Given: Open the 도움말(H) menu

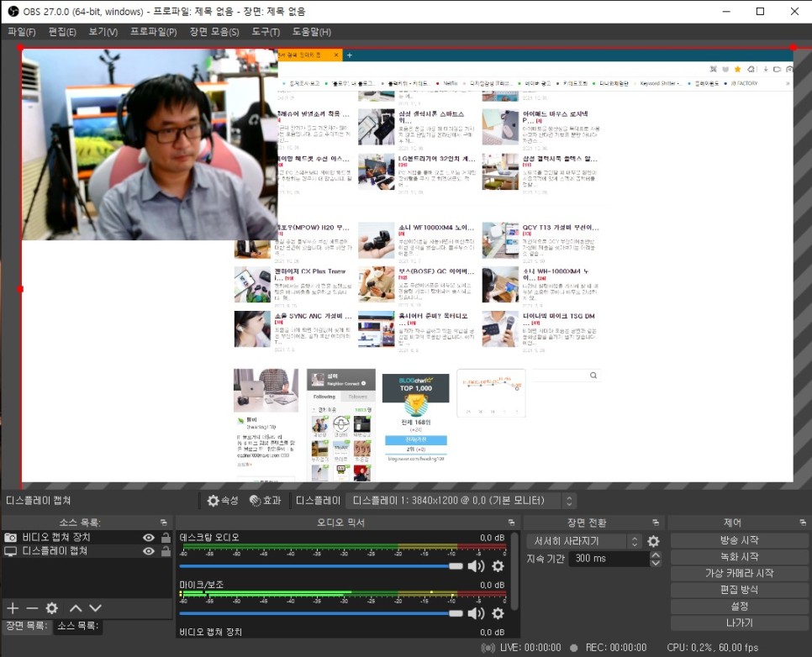Looking at the screenshot, I should tap(312, 32).
